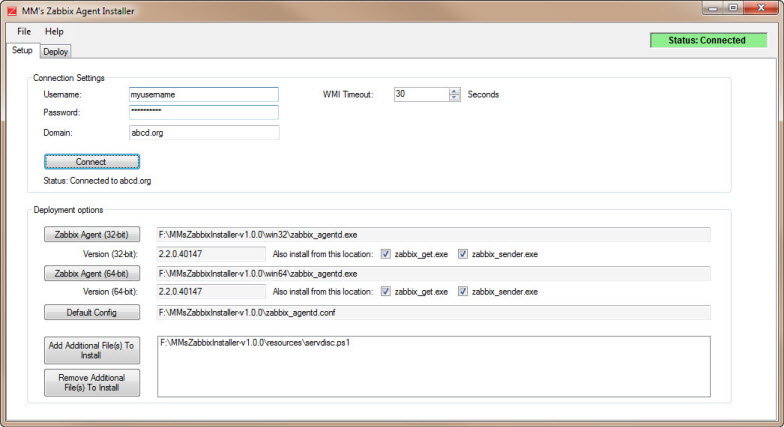This screenshot has height=427, width=784.
Task: Click the green Status: Connected indicator
Action: coord(708,40)
